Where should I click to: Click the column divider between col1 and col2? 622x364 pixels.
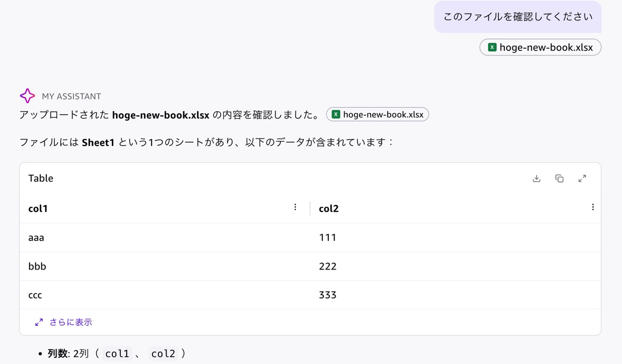[310, 208]
